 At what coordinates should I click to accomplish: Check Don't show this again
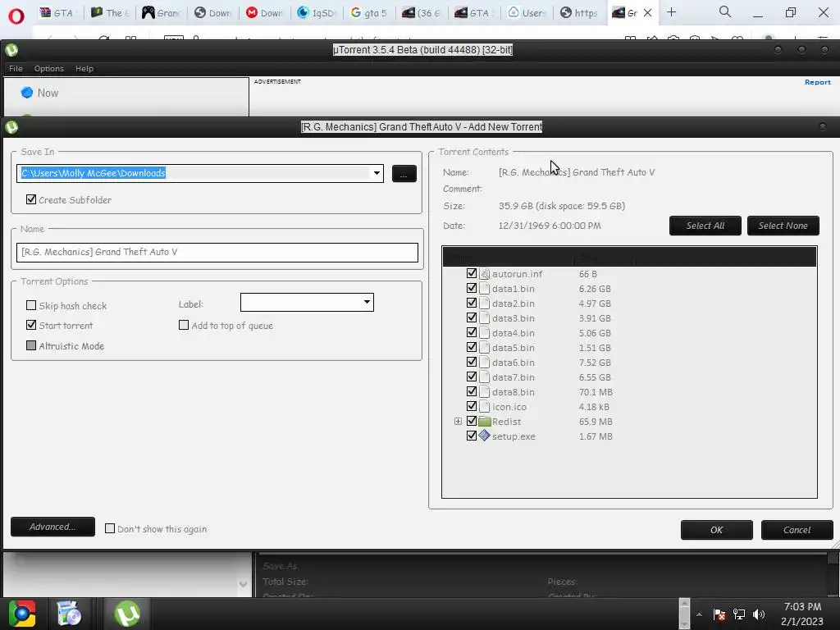pyautogui.click(x=110, y=529)
